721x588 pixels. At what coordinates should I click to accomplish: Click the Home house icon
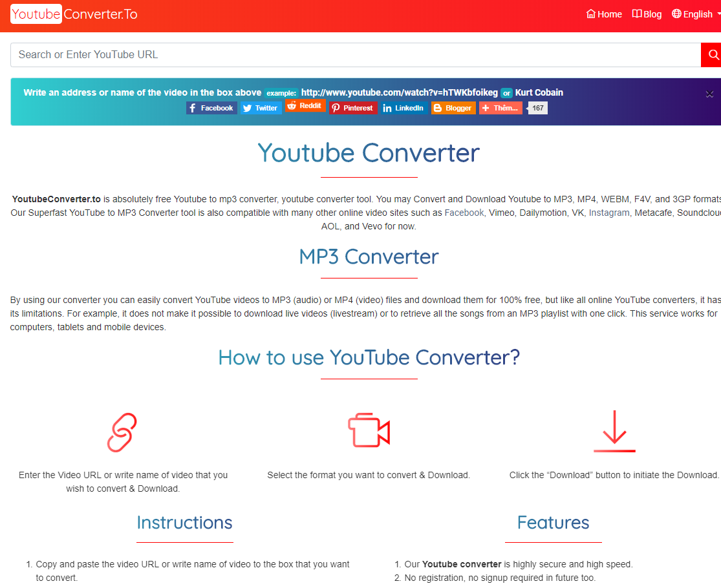[x=591, y=14]
